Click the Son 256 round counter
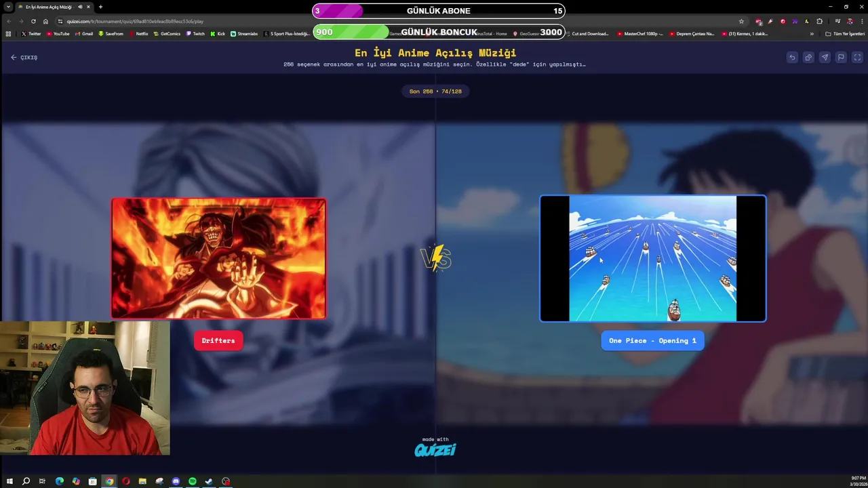The width and height of the screenshot is (868, 488). tap(435, 91)
